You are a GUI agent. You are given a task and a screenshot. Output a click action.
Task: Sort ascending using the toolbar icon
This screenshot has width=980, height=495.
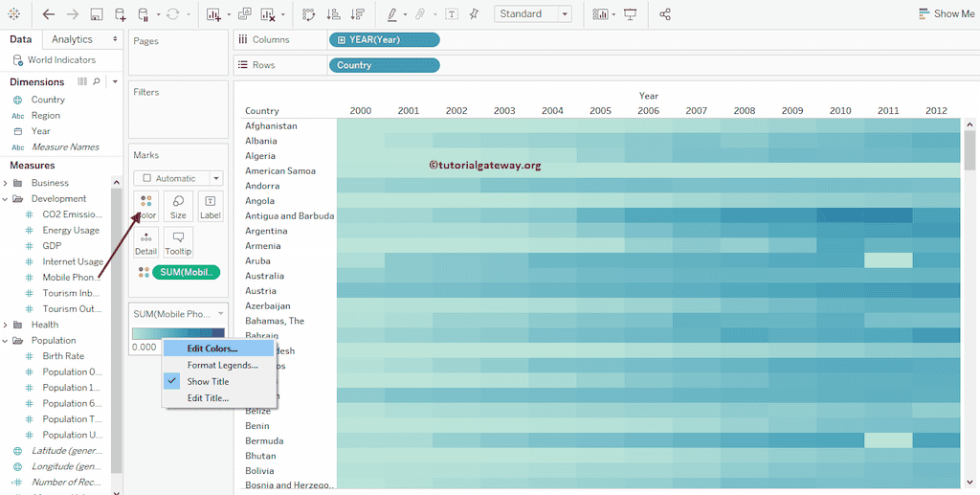click(x=333, y=14)
